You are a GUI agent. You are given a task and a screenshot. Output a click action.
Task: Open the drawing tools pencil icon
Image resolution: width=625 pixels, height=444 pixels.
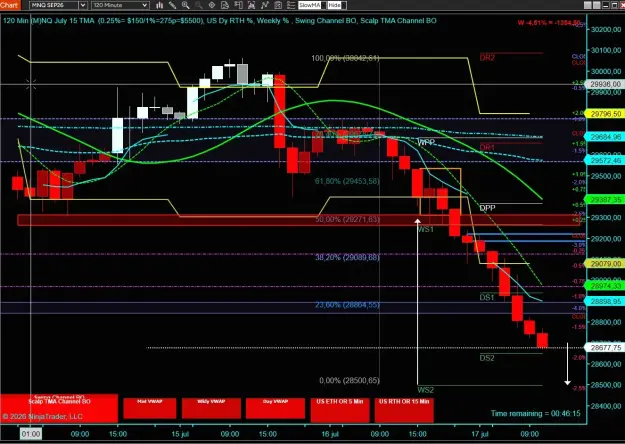point(173,5)
